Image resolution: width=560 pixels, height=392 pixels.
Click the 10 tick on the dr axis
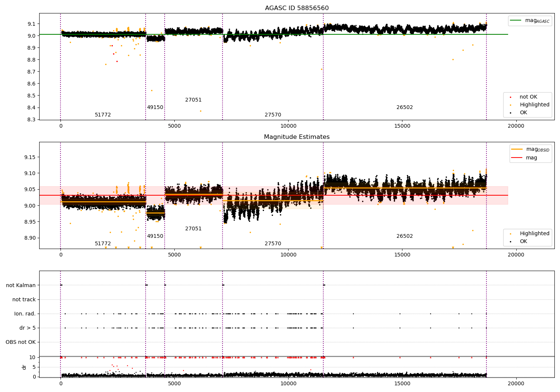point(32,357)
